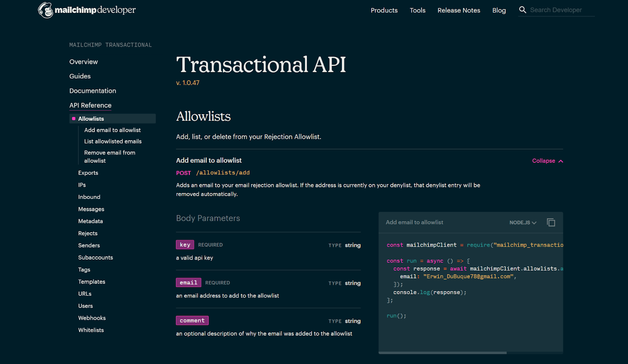Copy the Node.js code snippet
This screenshot has width=628, height=364.
(x=551, y=222)
